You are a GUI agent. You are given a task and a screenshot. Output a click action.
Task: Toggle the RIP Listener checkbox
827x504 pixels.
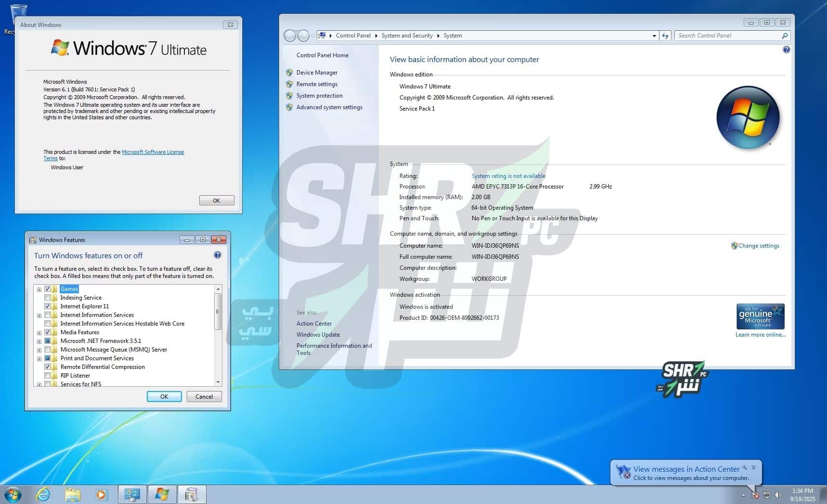[x=48, y=376]
